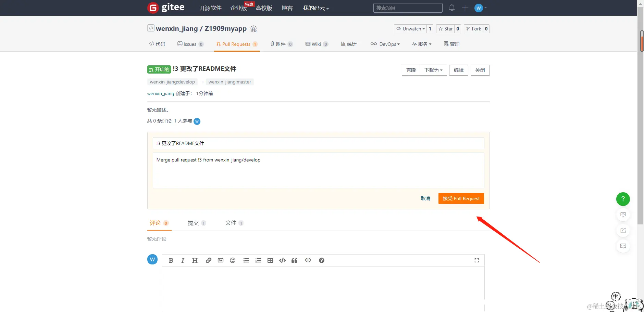Insert ordered list in editor
The image size is (644, 312).
click(x=258, y=260)
